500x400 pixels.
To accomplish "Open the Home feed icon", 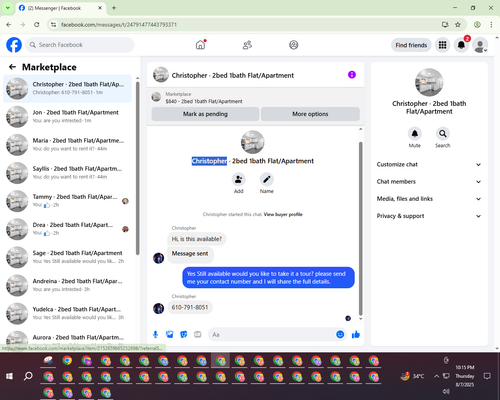I will click(201, 45).
